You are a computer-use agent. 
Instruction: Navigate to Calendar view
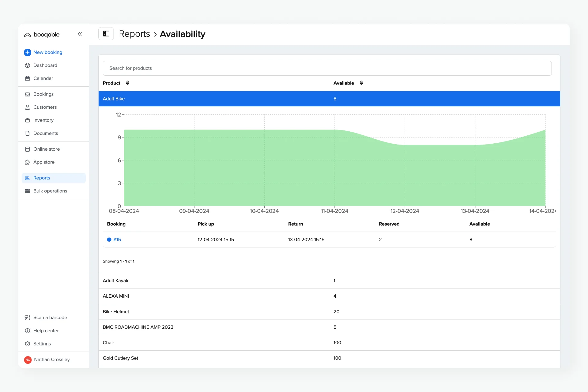tap(43, 78)
